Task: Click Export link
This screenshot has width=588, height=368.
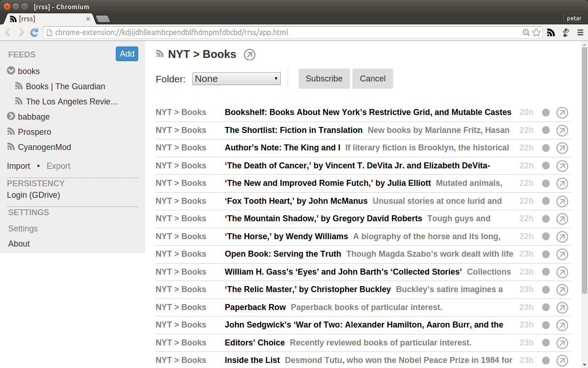Action: (58, 166)
